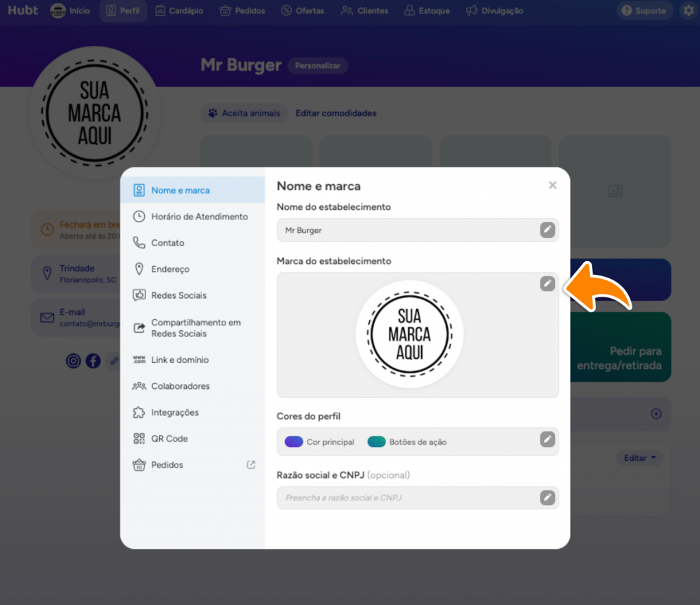This screenshot has width=700, height=605.
Task: Click the phone icon next to Contato
Action: pyautogui.click(x=139, y=243)
